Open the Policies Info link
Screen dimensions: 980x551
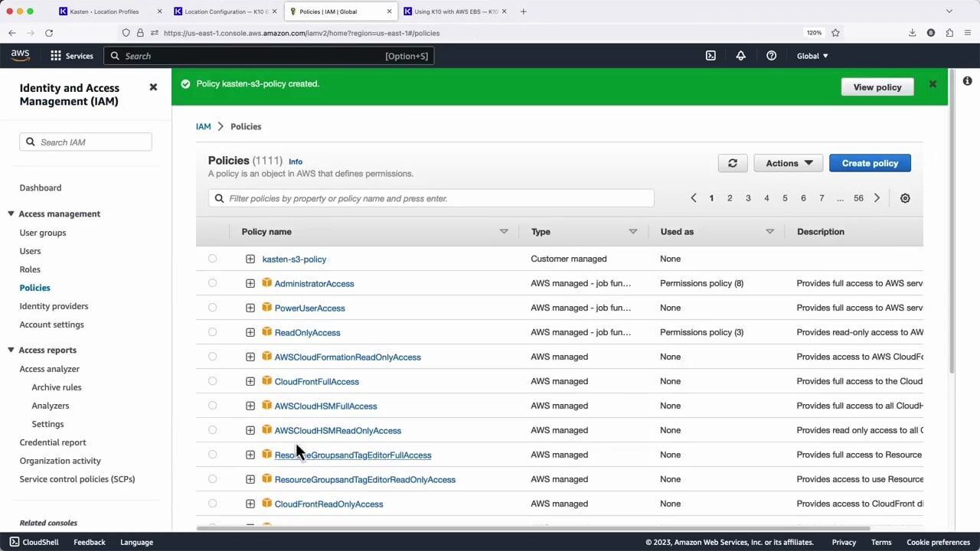296,161
